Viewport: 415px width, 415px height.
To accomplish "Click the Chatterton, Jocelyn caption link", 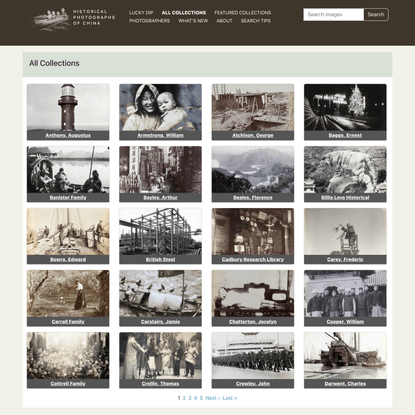I will tap(253, 322).
